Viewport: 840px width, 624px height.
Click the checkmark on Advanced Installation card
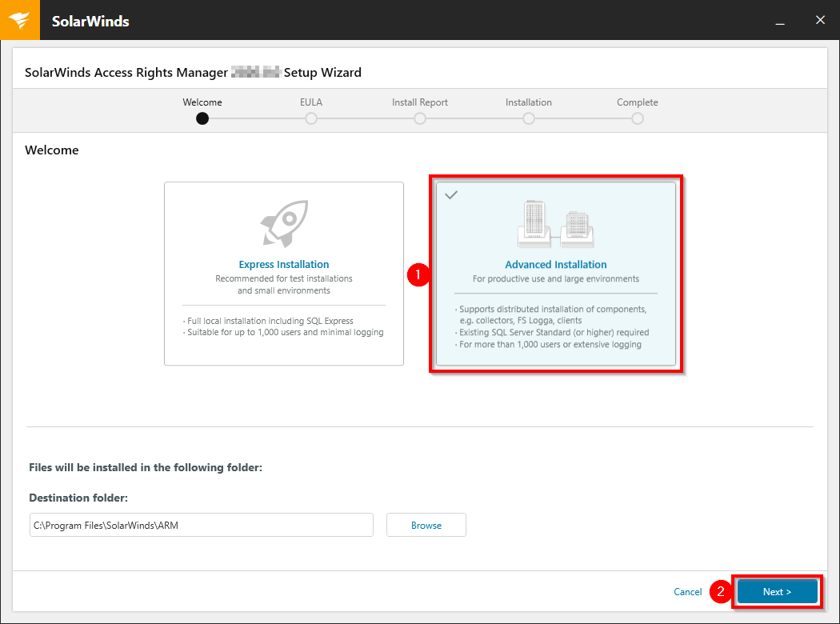coord(451,195)
